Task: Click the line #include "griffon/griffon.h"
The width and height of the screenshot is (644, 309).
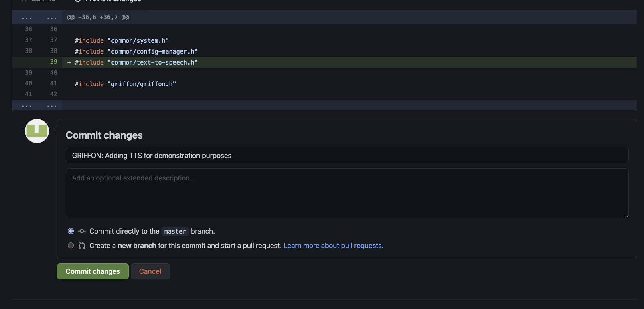Action: pos(126,84)
